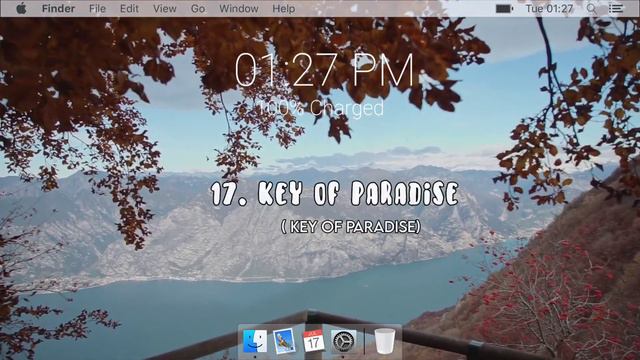The height and width of the screenshot is (360, 640).
Task: Click the Tue 01:27 menu bar clock
Action: point(549,9)
